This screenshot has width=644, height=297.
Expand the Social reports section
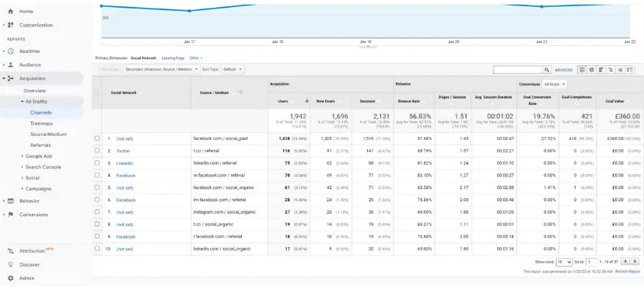(23, 178)
